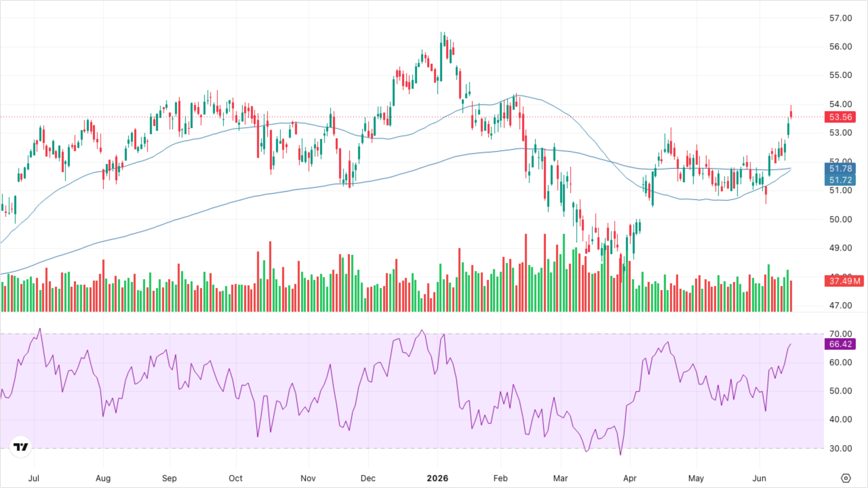
Task: Click the moving average value 51.78
Action: pyautogui.click(x=840, y=168)
